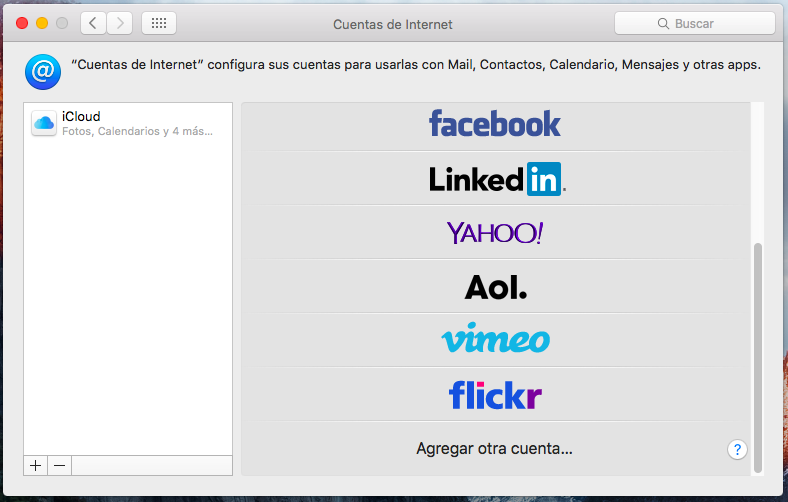Click the search magnifier icon
The height and width of the screenshot is (502, 788).
click(x=663, y=24)
